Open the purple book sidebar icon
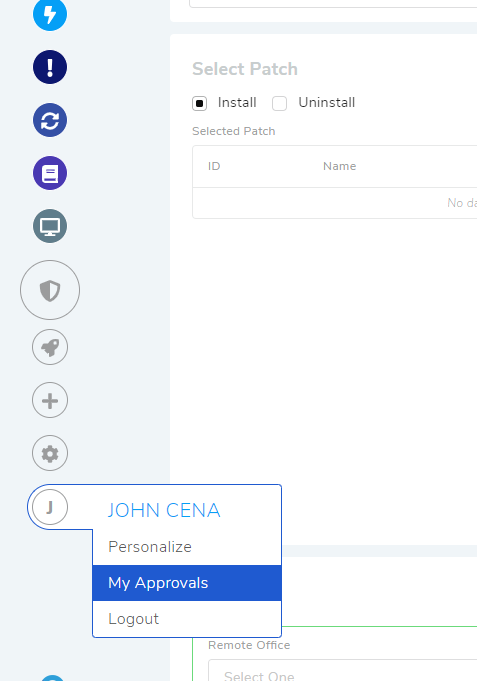Viewport: 477px width, 681px height. click(x=50, y=173)
